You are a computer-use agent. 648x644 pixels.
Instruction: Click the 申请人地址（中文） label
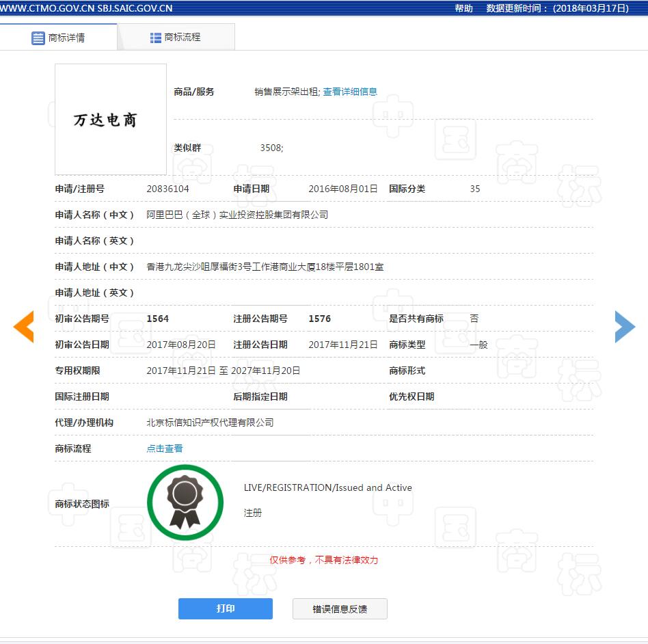pos(94,267)
